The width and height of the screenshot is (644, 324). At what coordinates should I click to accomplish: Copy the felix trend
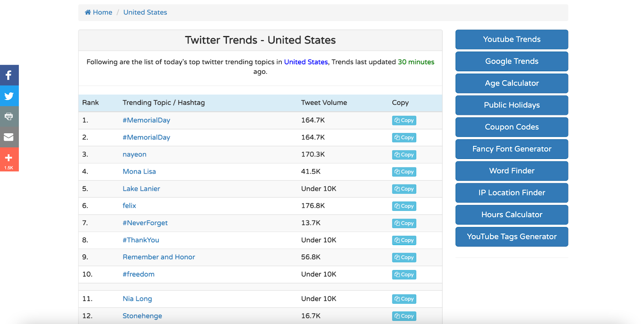coord(404,206)
